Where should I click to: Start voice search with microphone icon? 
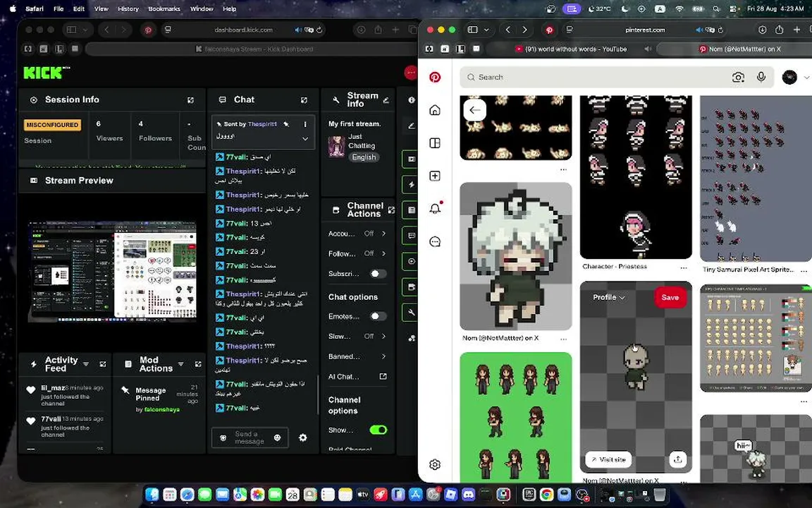click(x=761, y=77)
